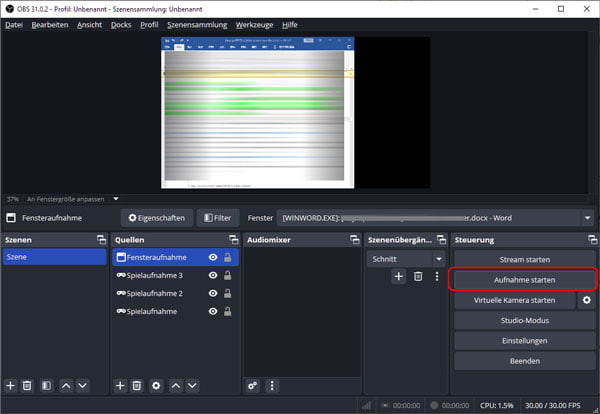
Task: Open the Audiomixer three-dot menu
Action: coord(272,385)
